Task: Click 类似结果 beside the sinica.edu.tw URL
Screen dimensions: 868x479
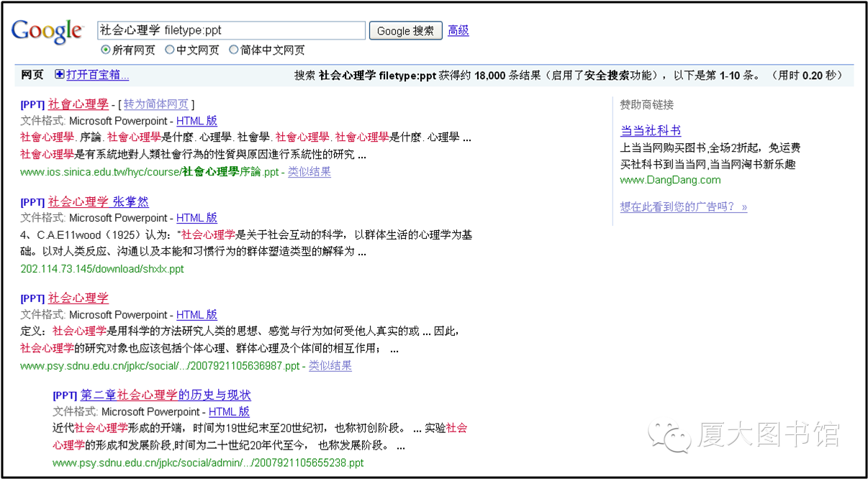Action: (309, 172)
